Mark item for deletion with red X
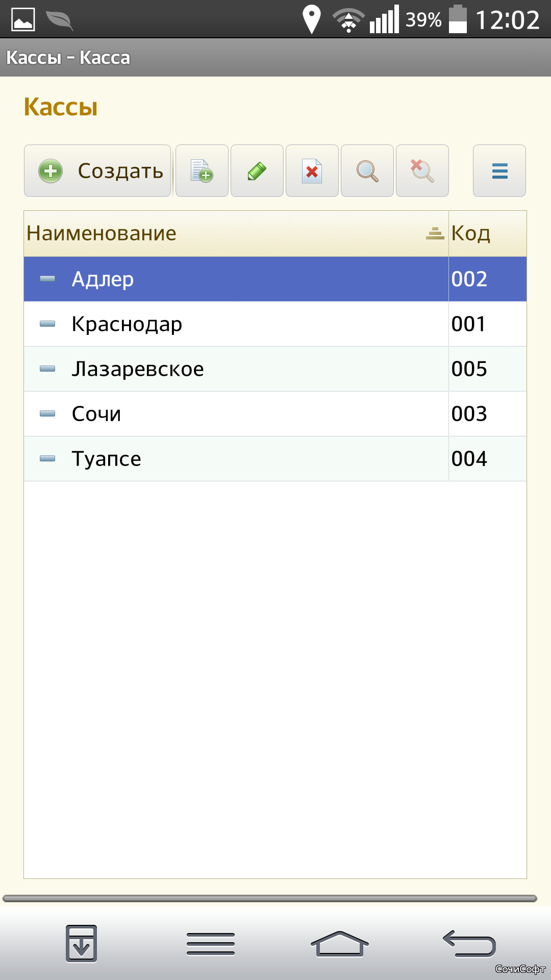Screen dimensions: 551x980 (x=312, y=170)
